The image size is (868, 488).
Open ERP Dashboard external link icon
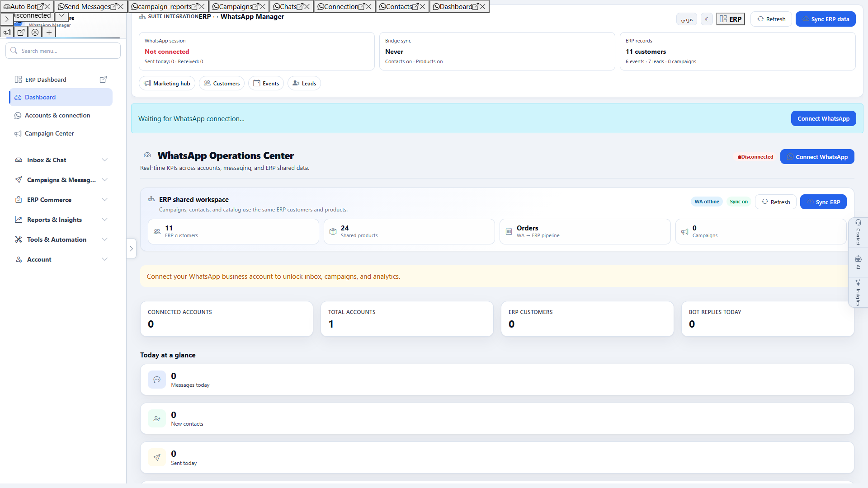103,80
